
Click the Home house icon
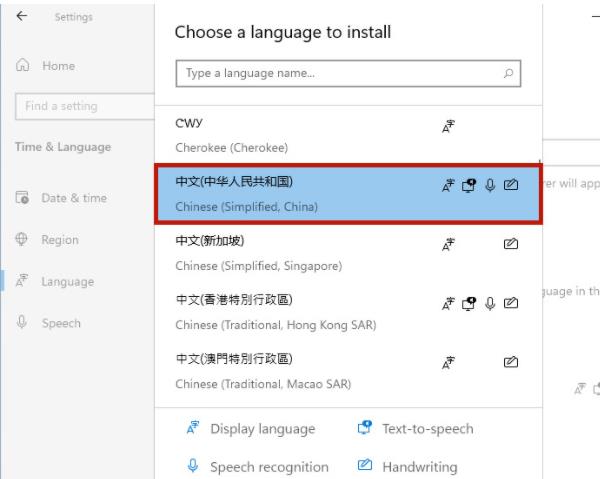tap(22, 65)
